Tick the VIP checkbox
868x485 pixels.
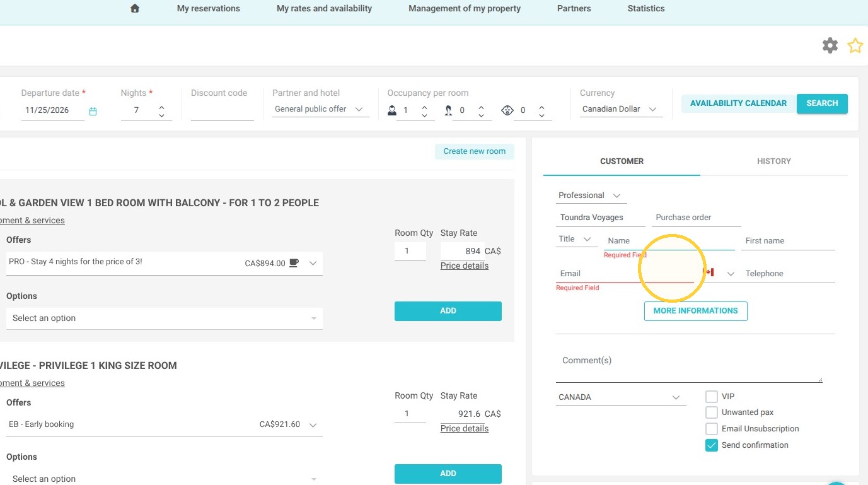point(712,397)
